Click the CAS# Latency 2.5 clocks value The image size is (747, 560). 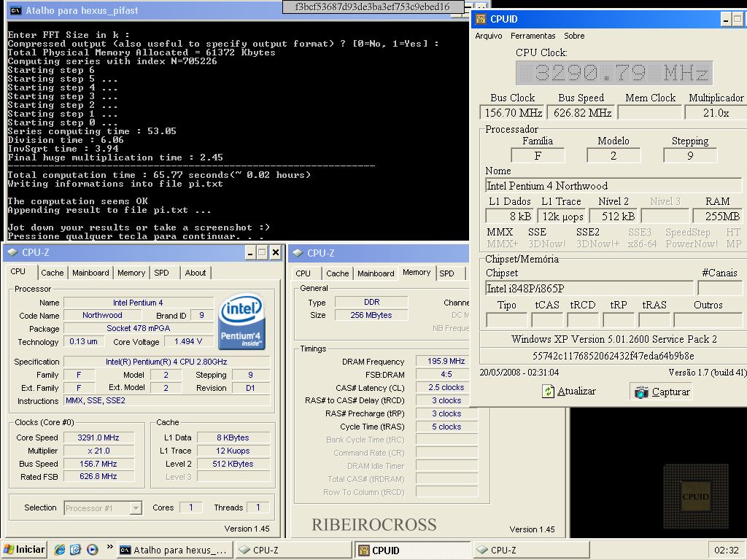tap(446, 388)
